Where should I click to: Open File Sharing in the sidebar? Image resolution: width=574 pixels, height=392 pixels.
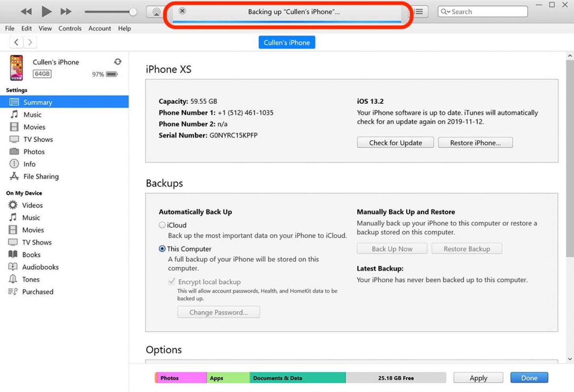[x=41, y=176]
